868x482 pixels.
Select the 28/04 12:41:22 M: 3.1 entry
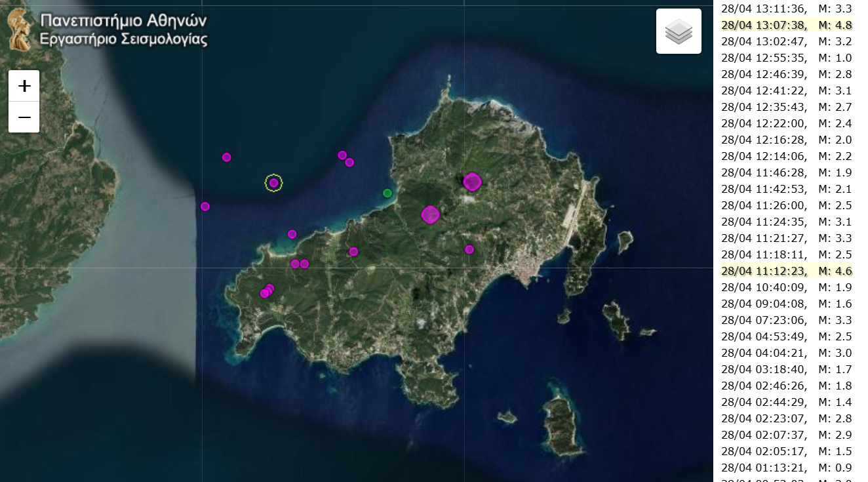pos(786,90)
